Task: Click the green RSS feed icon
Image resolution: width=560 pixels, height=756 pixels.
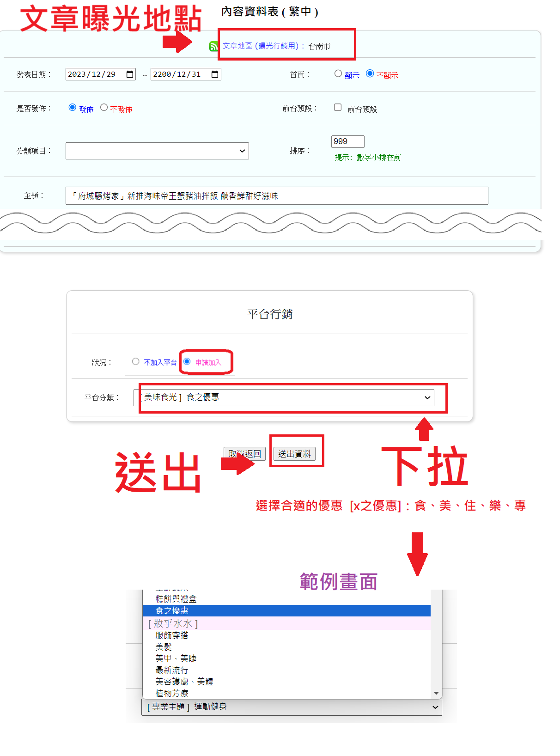Action: pos(213,46)
